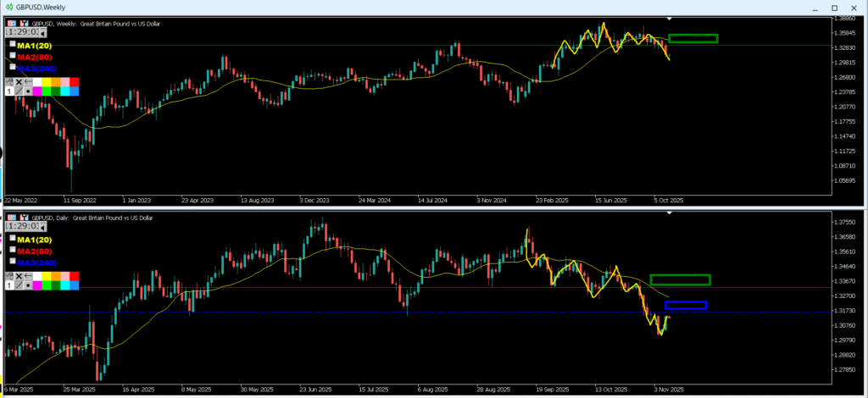Image resolution: width=868 pixels, height=398 pixels.
Task: Click the left arrow undo icon in daily palette
Action: 27,277
